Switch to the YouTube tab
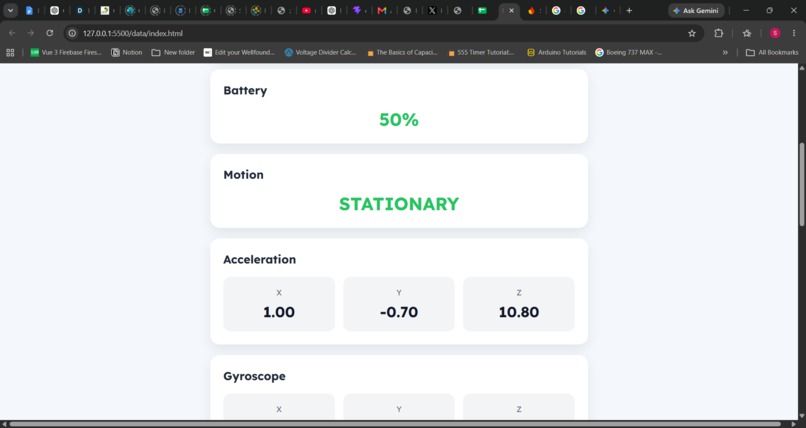806x428 pixels. pyautogui.click(x=306, y=10)
